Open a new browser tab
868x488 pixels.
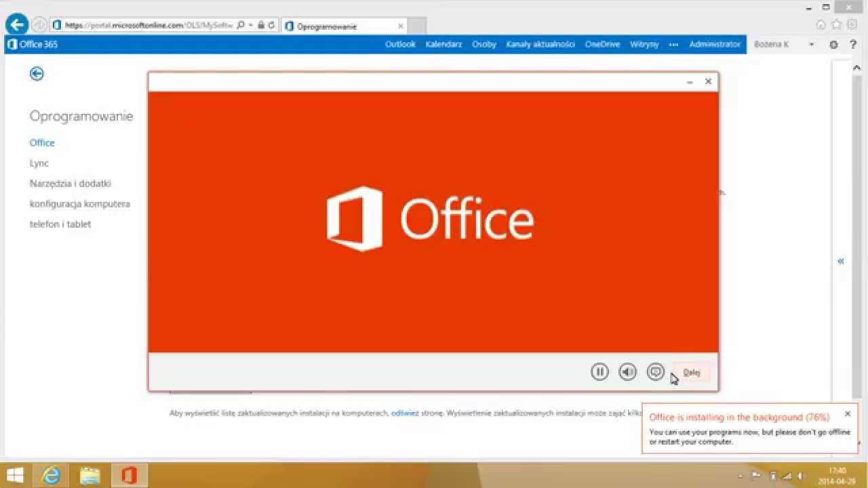pyautogui.click(x=416, y=26)
